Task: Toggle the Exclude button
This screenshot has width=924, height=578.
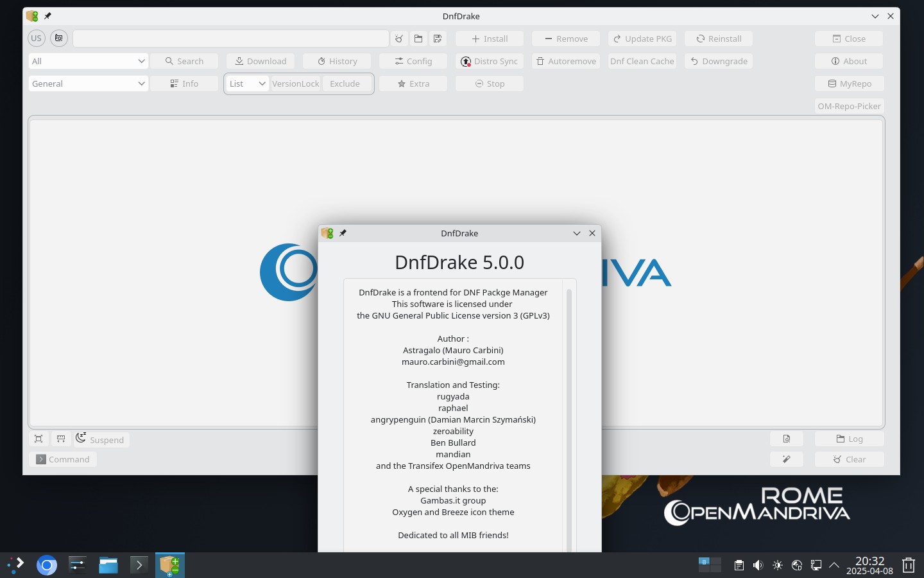Action: (x=345, y=83)
